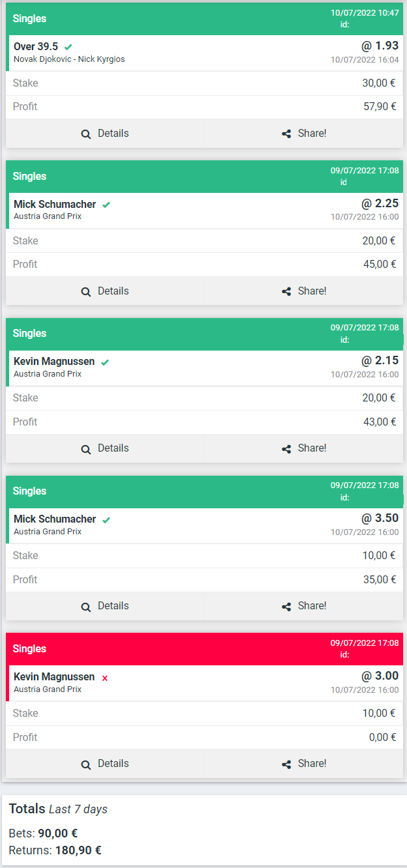Click the Mick Schumacher selection at odds 3.50

pos(55,519)
